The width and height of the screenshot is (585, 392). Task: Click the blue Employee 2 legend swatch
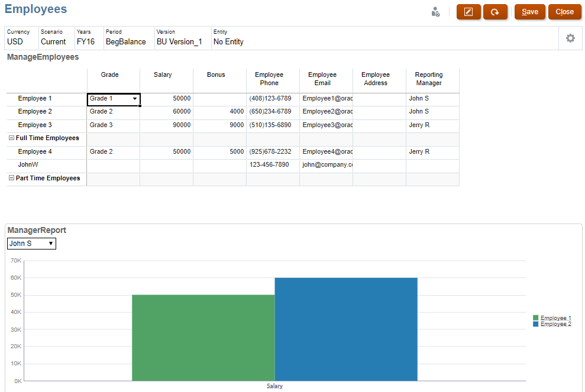click(536, 324)
